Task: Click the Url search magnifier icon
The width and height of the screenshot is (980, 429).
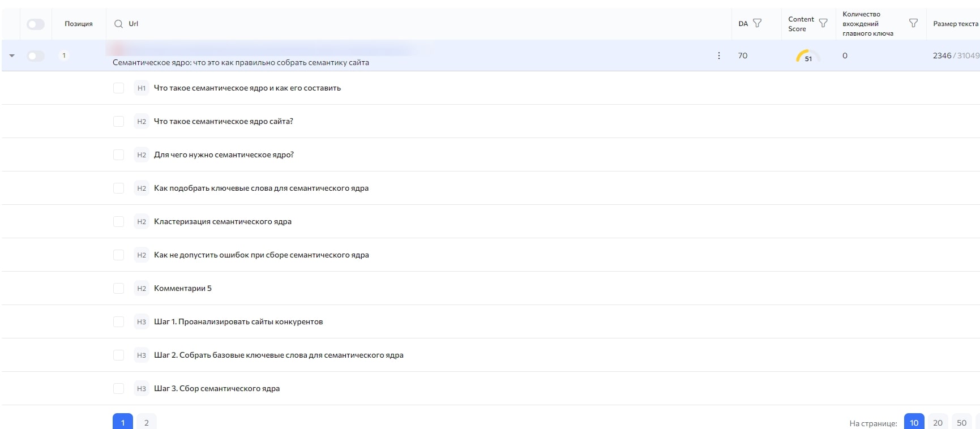Action: point(118,24)
